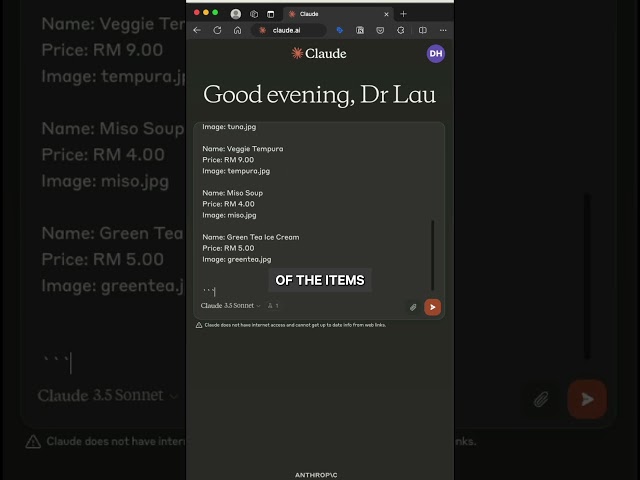Image resolution: width=640 pixels, height=480 pixels.
Task: Click the text 'Name: Veggie Tempura'
Action: [243, 149]
